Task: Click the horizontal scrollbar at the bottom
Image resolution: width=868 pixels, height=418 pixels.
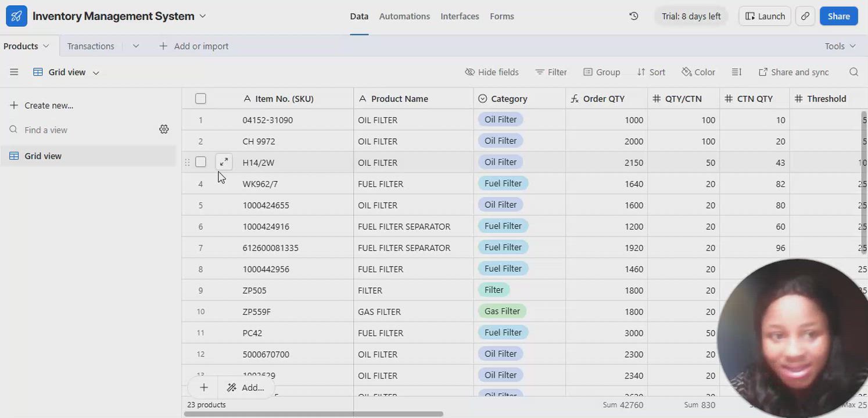Action: click(x=314, y=414)
